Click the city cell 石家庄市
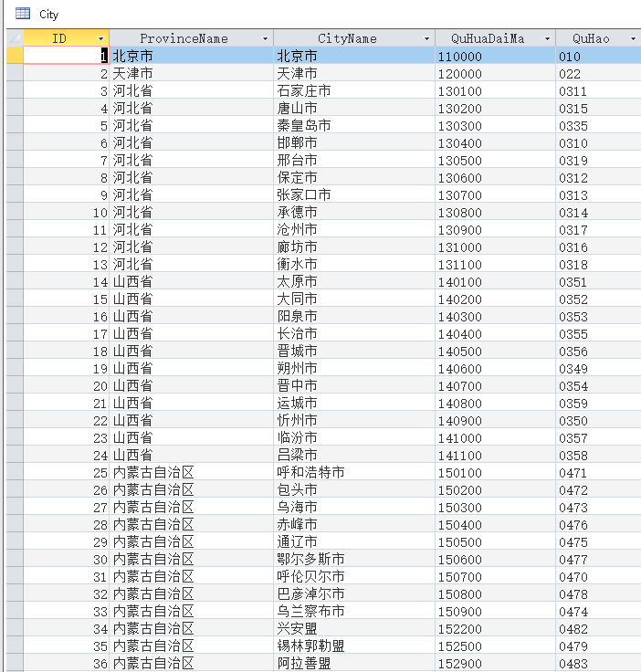This screenshot has width=641, height=672. (x=354, y=90)
